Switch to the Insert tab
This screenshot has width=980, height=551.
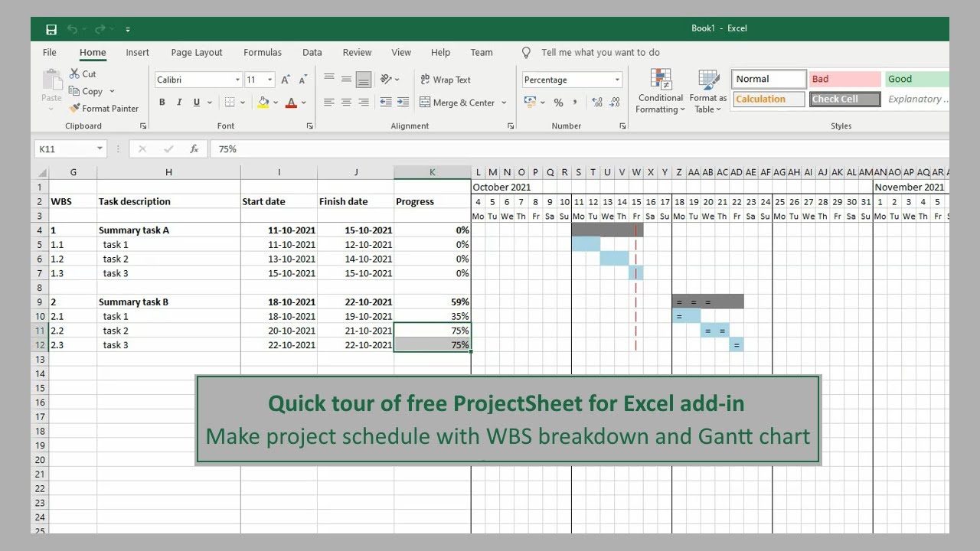pyautogui.click(x=138, y=53)
